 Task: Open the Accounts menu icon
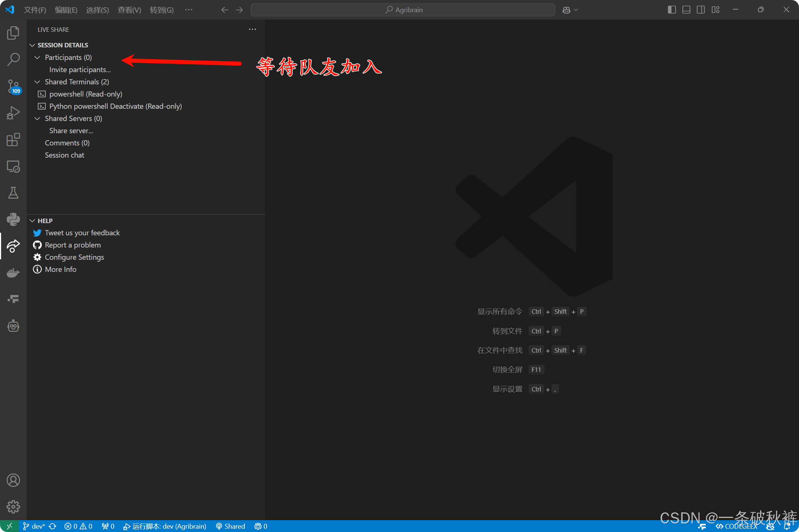[x=13, y=480]
